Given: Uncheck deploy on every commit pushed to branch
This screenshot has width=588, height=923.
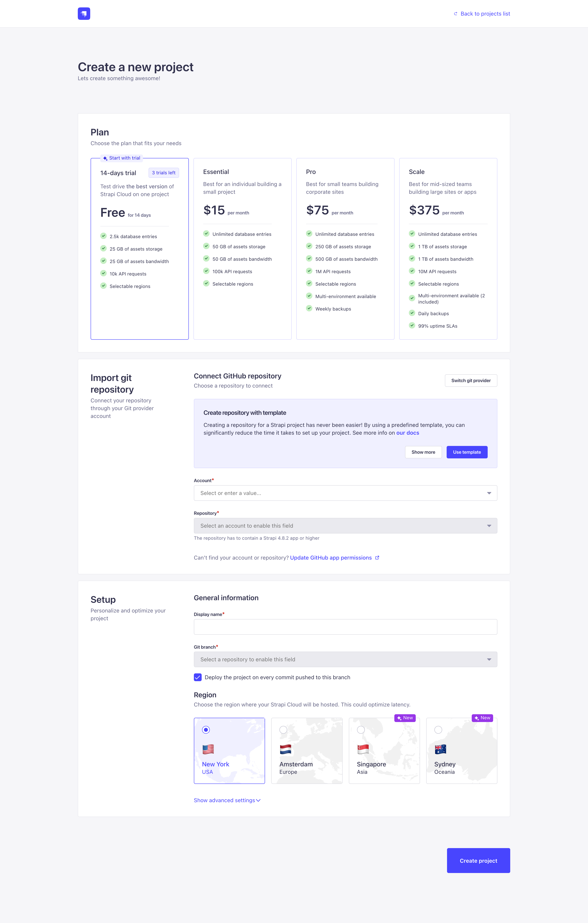Looking at the screenshot, I should pos(198,677).
